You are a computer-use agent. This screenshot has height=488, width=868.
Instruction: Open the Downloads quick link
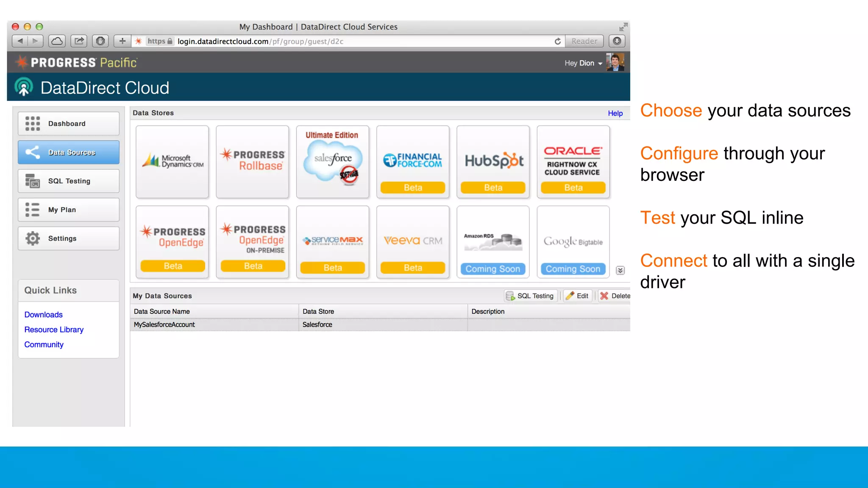coord(43,314)
